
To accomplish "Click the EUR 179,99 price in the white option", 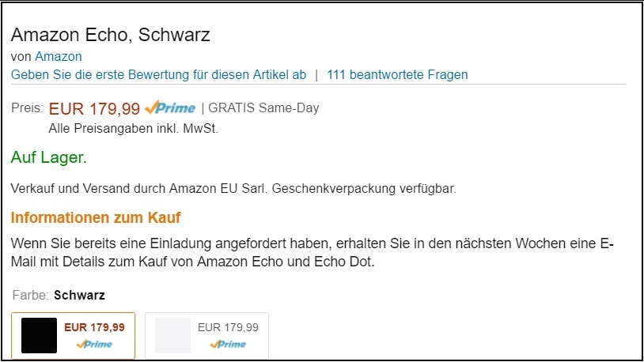I will (x=228, y=327).
